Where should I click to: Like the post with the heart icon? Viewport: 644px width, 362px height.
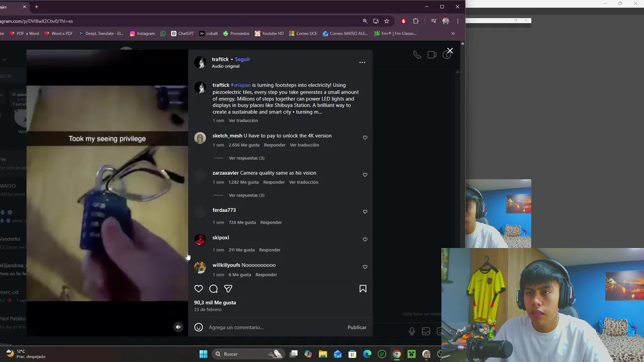click(x=199, y=289)
